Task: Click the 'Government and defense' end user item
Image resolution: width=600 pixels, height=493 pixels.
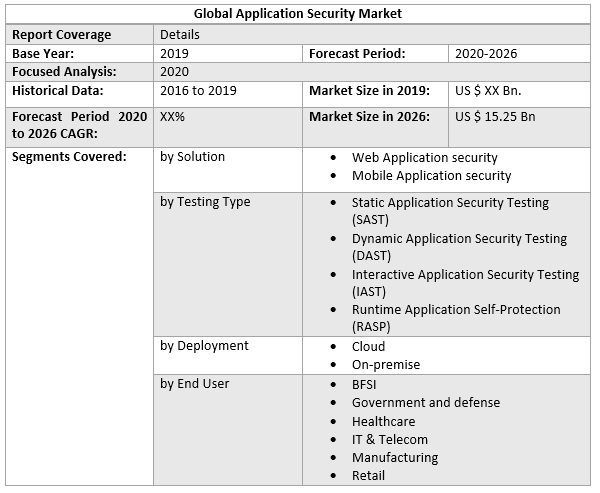Action: pyautogui.click(x=425, y=403)
